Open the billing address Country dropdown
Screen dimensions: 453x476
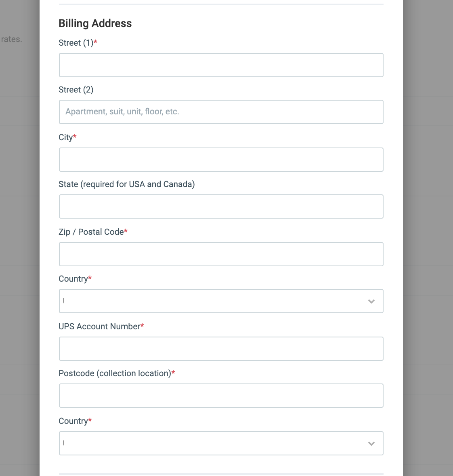pos(221,301)
